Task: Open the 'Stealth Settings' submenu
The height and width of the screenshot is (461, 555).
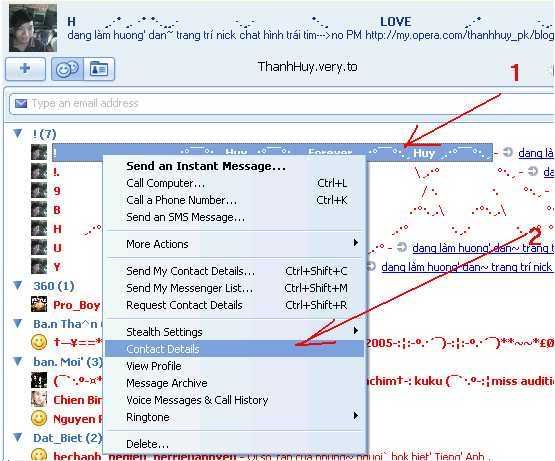Action: pos(234,332)
